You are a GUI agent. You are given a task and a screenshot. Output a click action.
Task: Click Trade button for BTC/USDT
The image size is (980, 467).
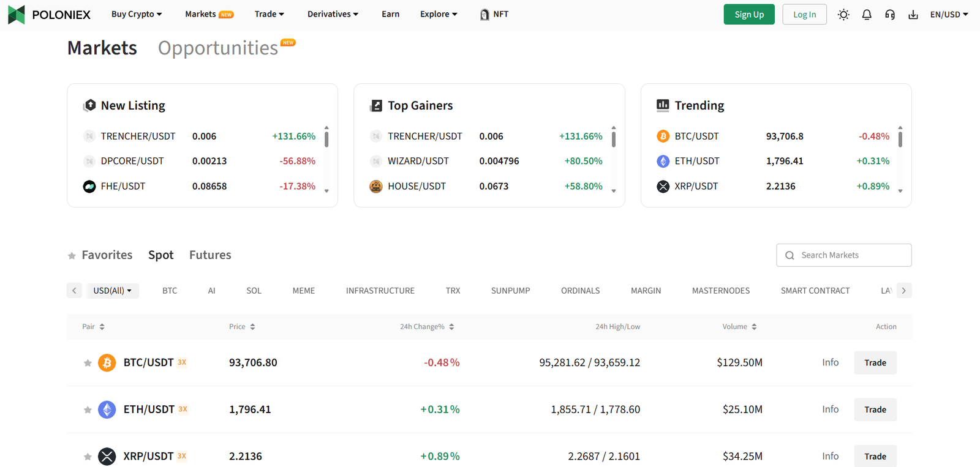[x=875, y=363]
